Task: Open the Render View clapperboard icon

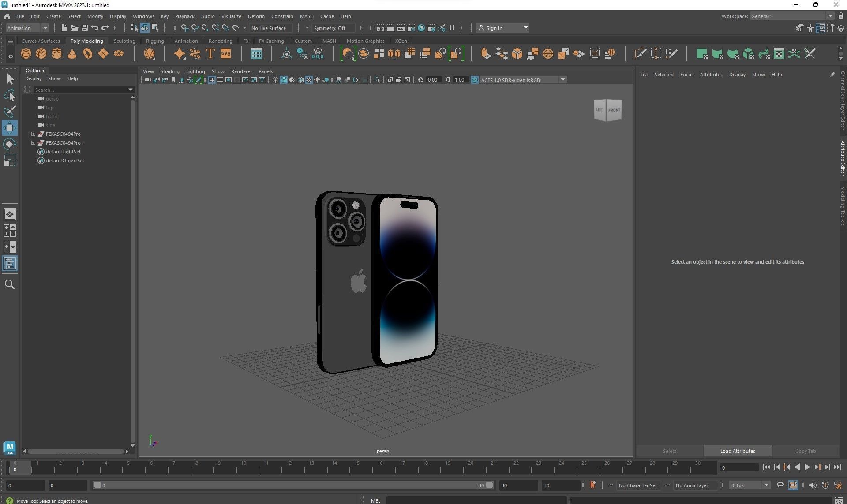Action: pyautogui.click(x=381, y=28)
